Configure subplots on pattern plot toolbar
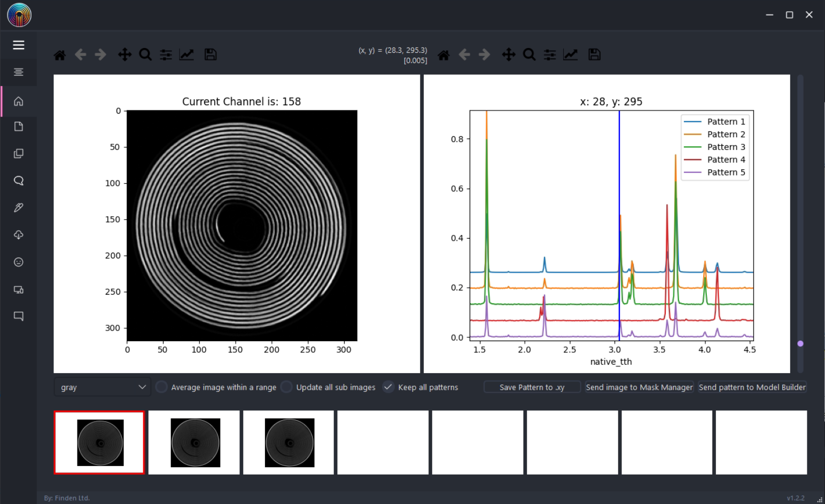 click(x=550, y=54)
